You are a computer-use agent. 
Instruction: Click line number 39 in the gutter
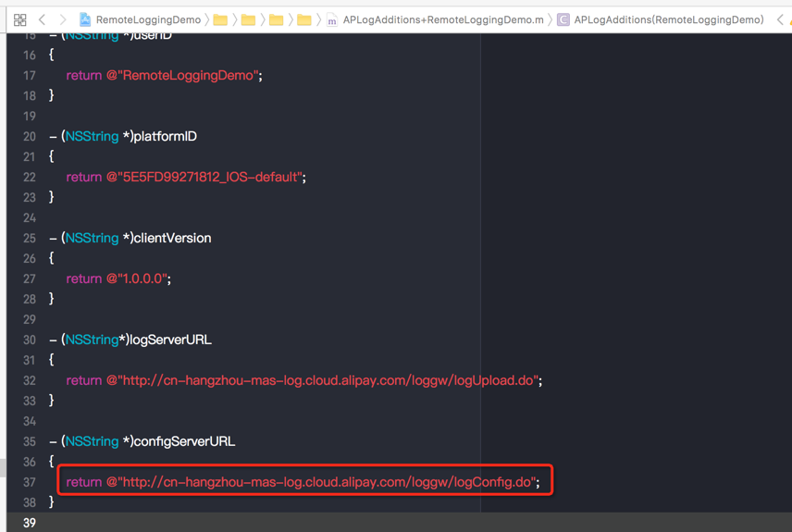30,523
